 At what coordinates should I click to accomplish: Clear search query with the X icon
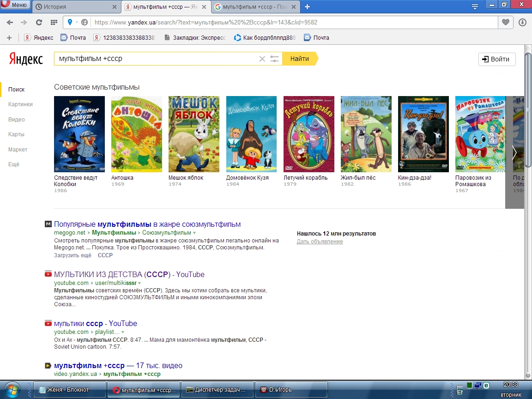(x=262, y=59)
